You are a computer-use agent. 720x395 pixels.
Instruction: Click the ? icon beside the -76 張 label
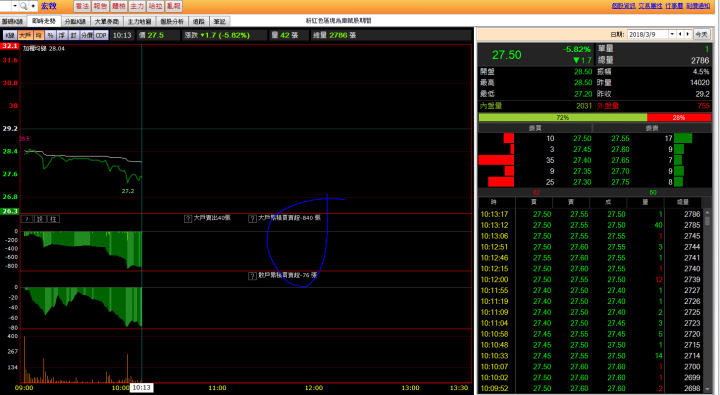pos(252,276)
